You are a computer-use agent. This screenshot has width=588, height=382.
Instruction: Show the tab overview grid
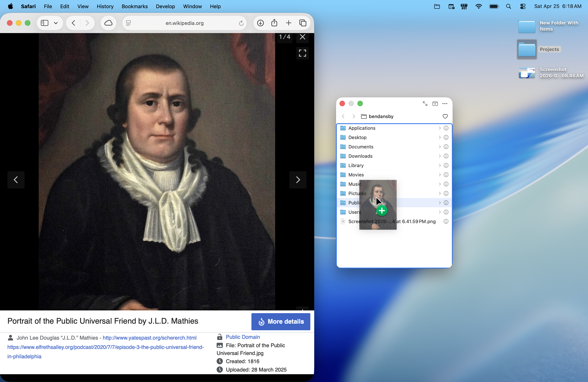tap(303, 23)
